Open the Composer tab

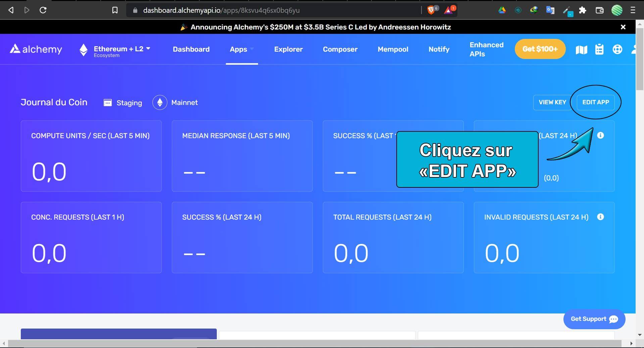(340, 49)
